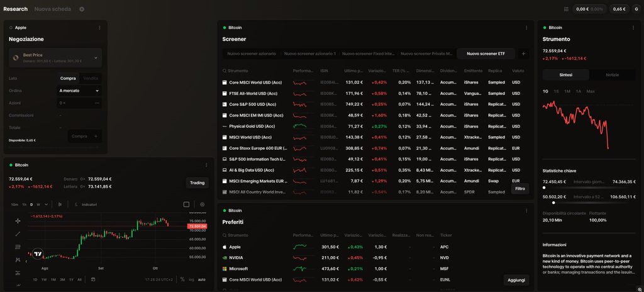
Task: Open the A mercato order type dropdown
Action: [x=79, y=91]
